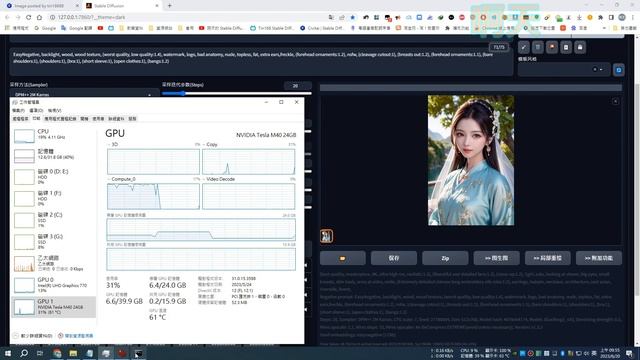Open the Copy graph engine dropdown

(211, 144)
